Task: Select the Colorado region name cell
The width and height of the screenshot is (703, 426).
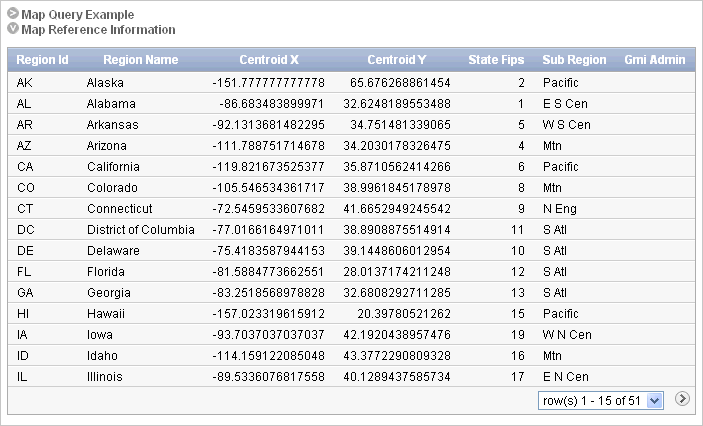Action: [x=113, y=187]
